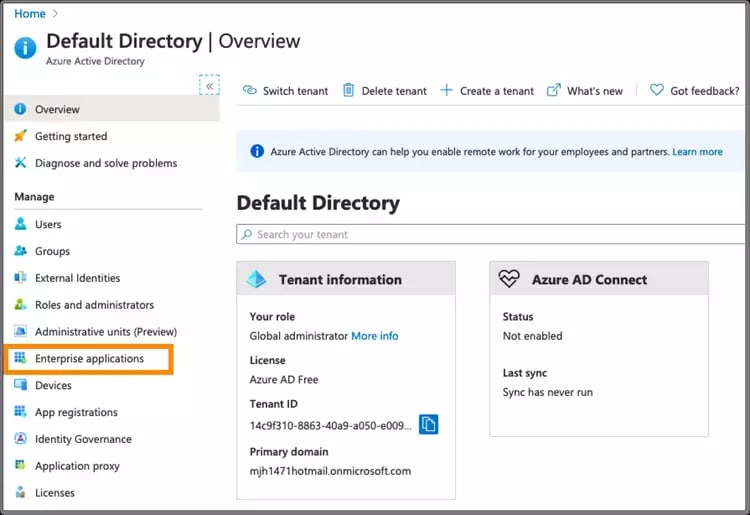Click the External Identities icon
The image size is (750, 515).
[x=20, y=277]
